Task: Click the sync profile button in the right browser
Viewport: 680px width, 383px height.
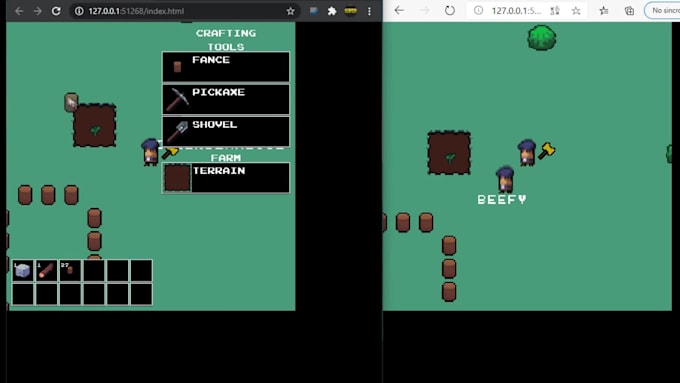Action: (663, 10)
